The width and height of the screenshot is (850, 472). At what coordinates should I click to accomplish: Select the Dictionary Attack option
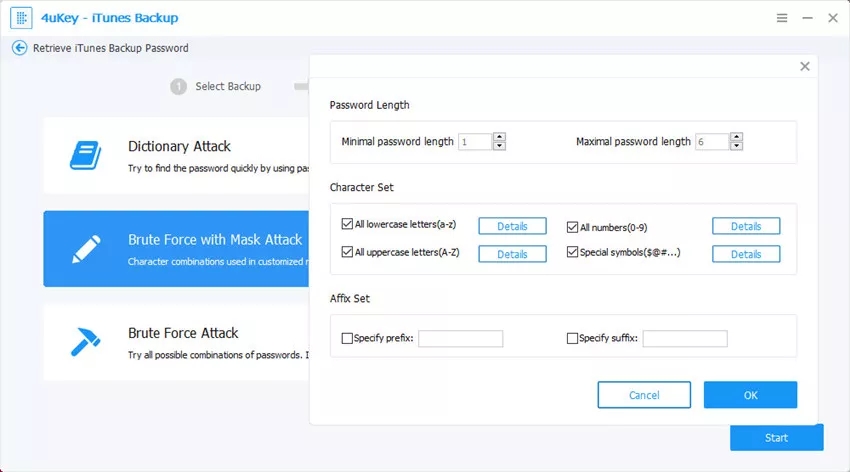178,156
